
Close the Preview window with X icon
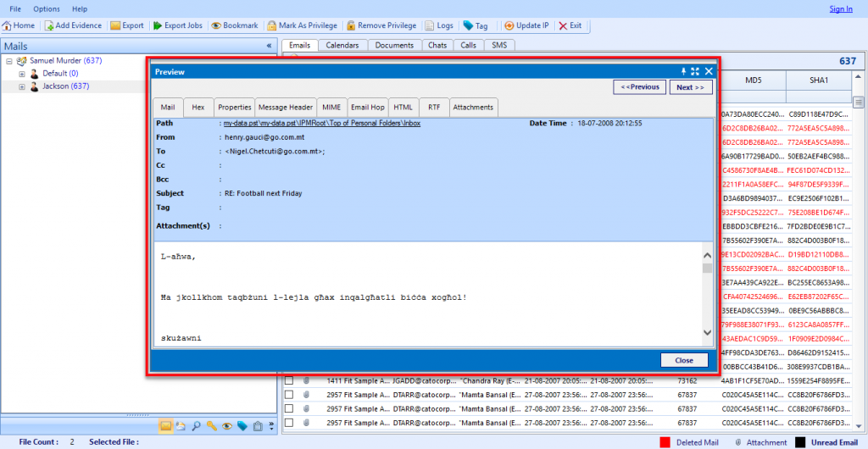pos(708,71)
